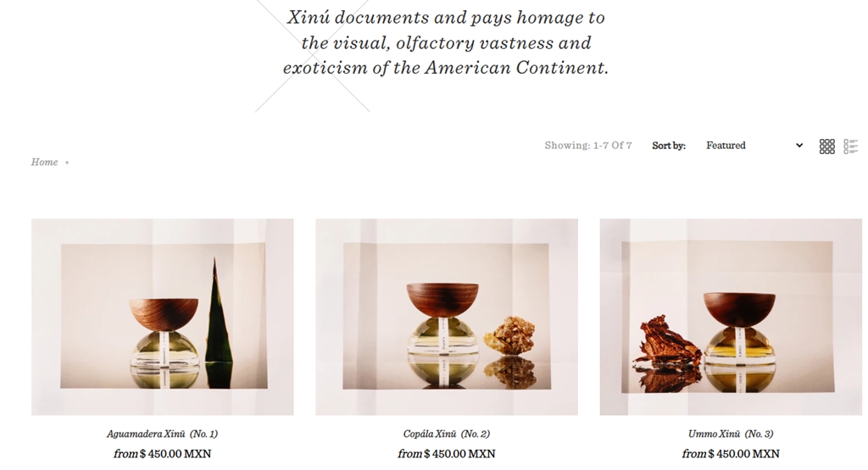Click the breadcrumb dot separator after Home
The image size is (868, 470).
67,163
